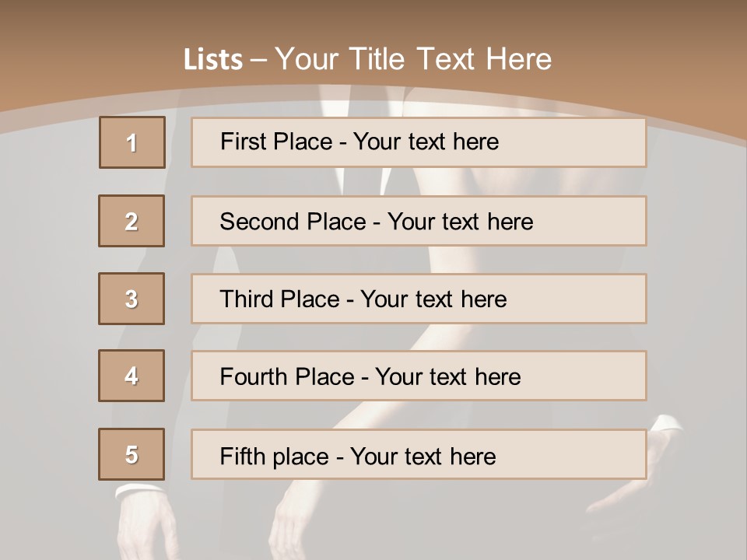This screenshot has height=560, width=747.
Task: Click the Second Place text bar
Action: pos(419,221)
